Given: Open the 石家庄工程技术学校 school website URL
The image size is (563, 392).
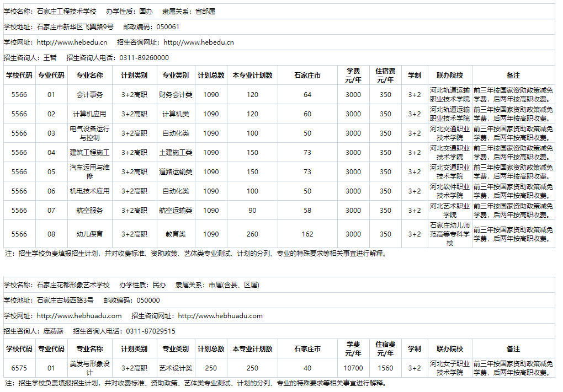Looking at the screenshot, I should (x=72, y=42).
